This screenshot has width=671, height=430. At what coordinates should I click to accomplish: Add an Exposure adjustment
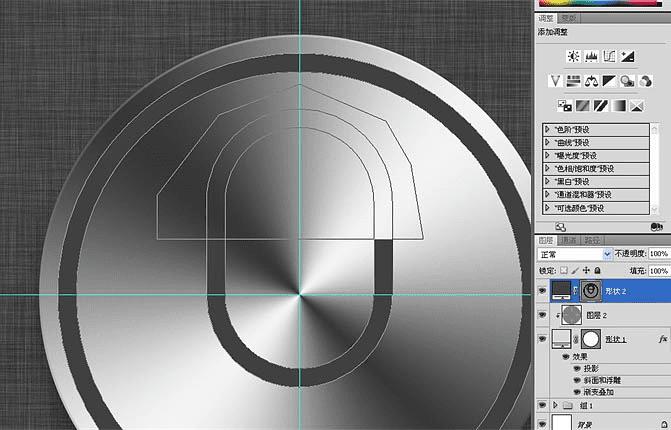627,56
